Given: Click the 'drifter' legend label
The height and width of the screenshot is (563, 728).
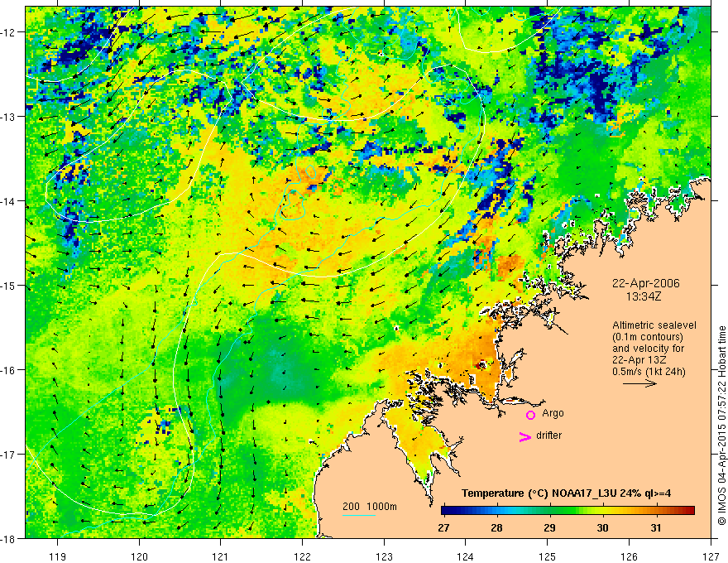Looking at the screenshot, I should (548, 435).
